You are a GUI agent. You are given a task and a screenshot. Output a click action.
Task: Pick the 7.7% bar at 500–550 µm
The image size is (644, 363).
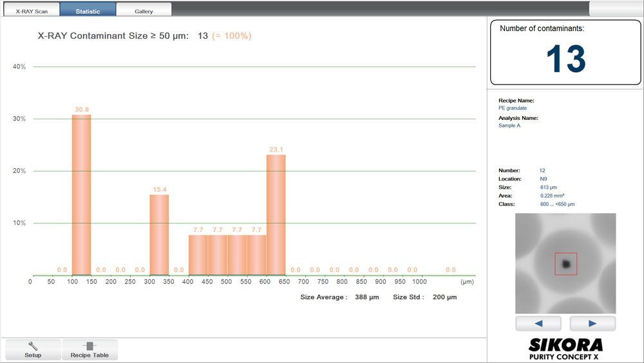tap(237, 255)
